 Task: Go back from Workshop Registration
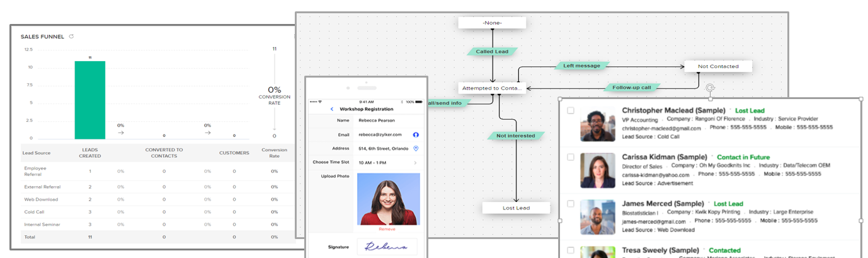332,109
